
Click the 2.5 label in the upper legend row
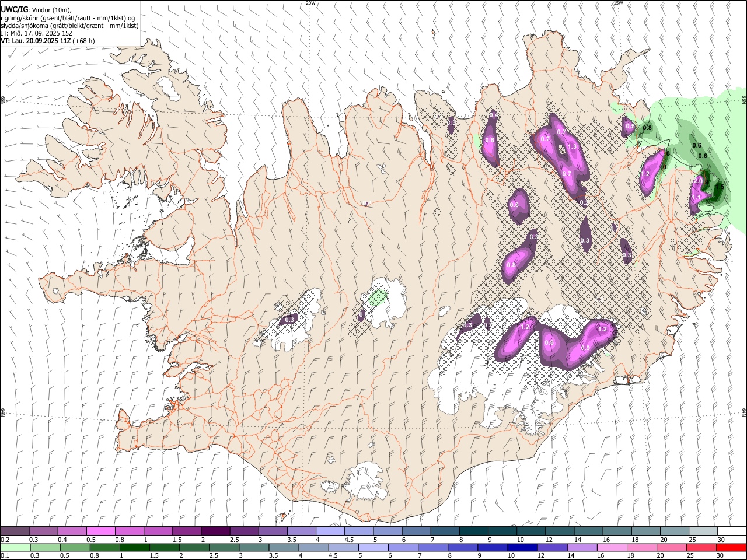point(234,540)
